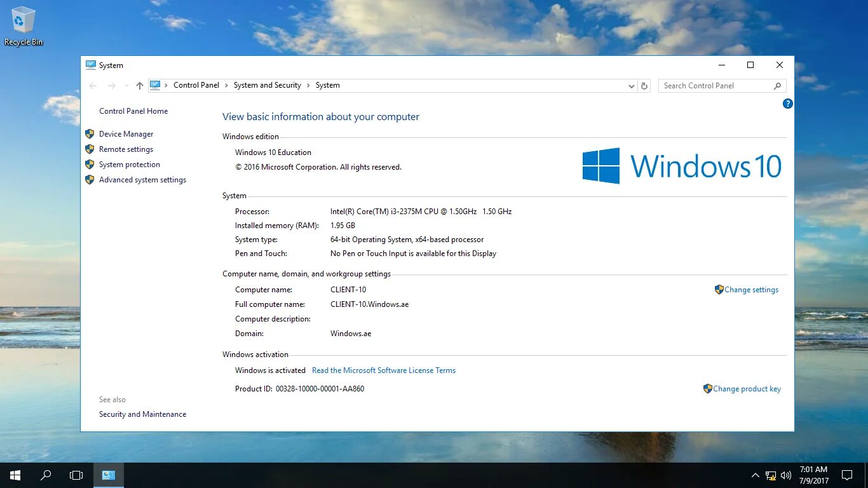868x488 pixels.
Task: Open recent locations dropdown arrow
Action: [126, 86]
